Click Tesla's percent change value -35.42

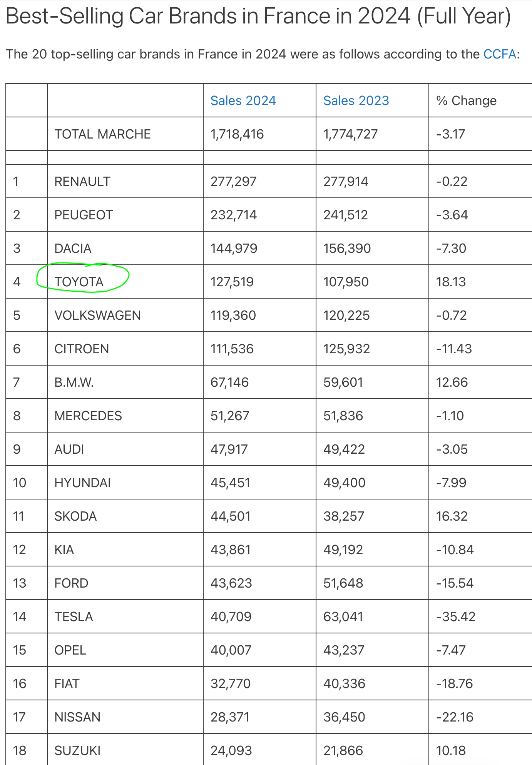[455, 617]
